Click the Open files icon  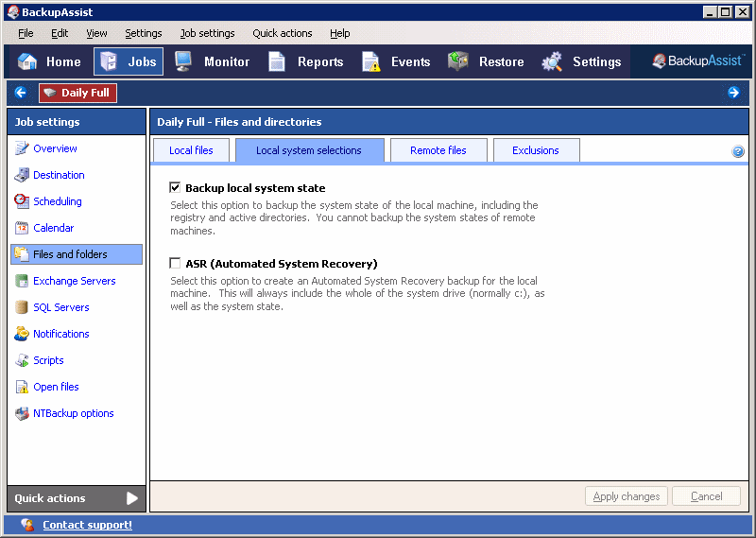pyautogui.click(x=22, y=387)
